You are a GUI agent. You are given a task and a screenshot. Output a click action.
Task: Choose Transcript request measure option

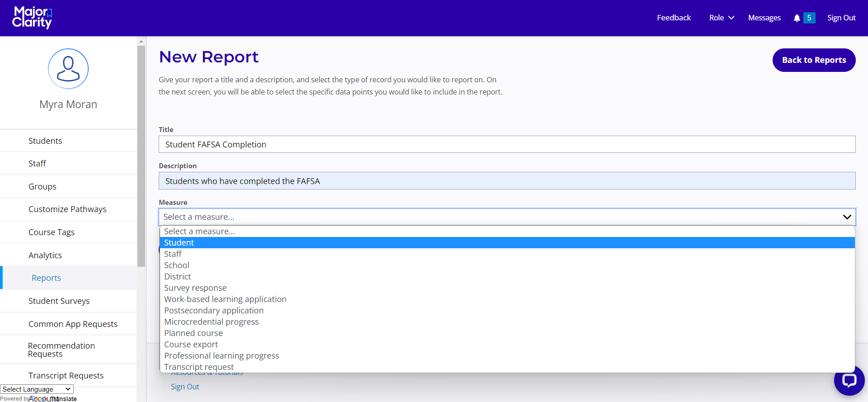[199, 367]
